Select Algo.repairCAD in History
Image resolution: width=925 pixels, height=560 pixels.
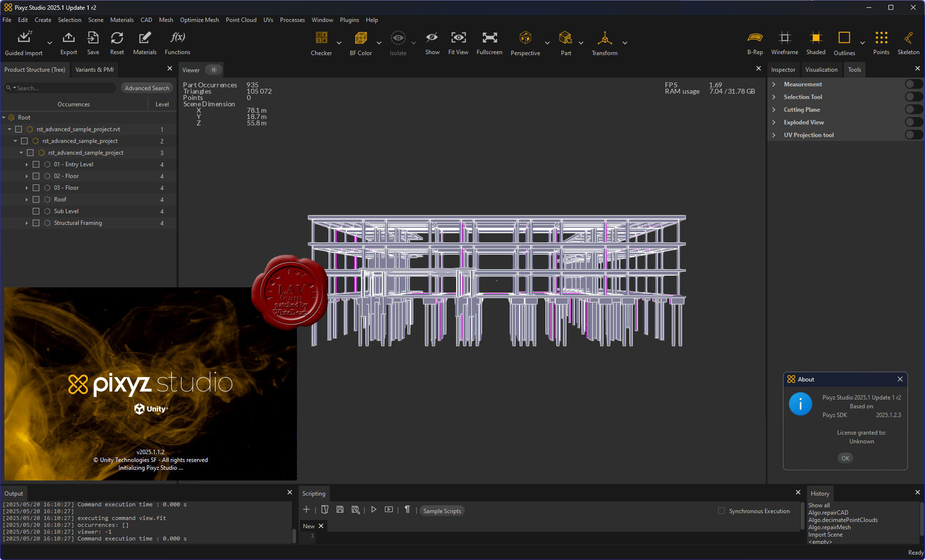tap(828, 513)
